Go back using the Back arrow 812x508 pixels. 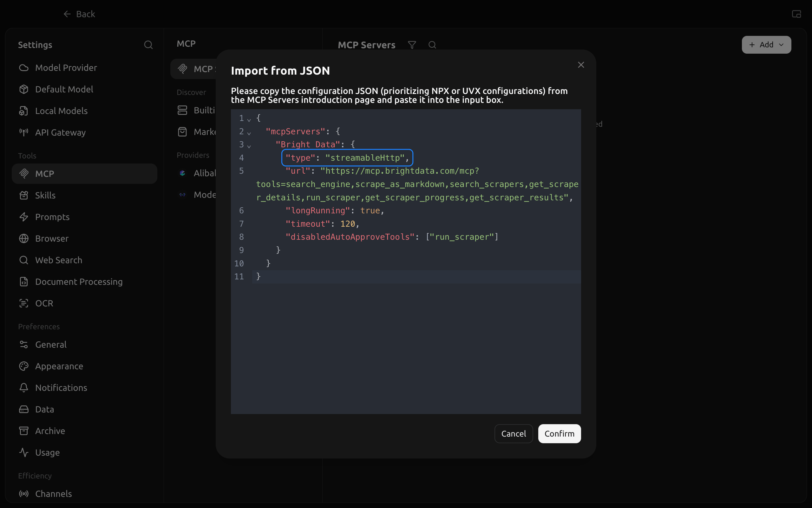[79, 14]
